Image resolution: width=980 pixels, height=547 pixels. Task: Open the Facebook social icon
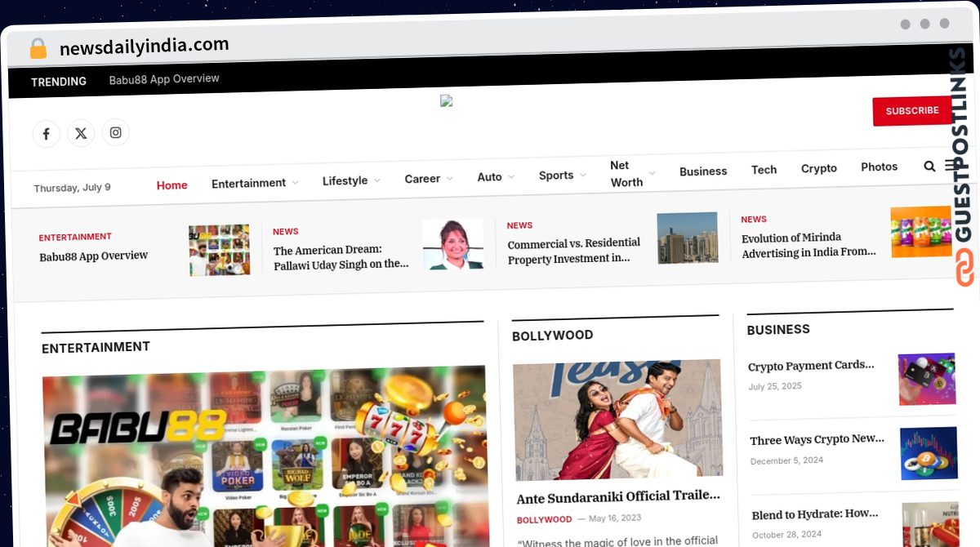point(46,134)
